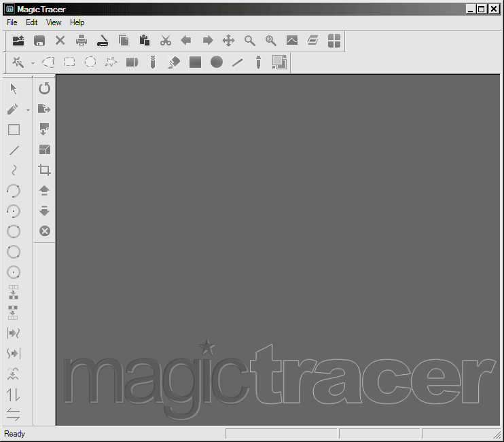Click the Save floppy disk icon

pos(39,41)
